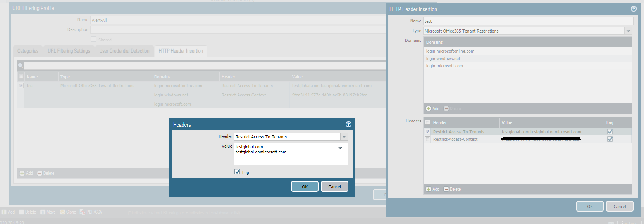644x224 pixels.
Task: Toggle Shared checkbox in URL Filtering Profile
Action: [x=93, y=39]
